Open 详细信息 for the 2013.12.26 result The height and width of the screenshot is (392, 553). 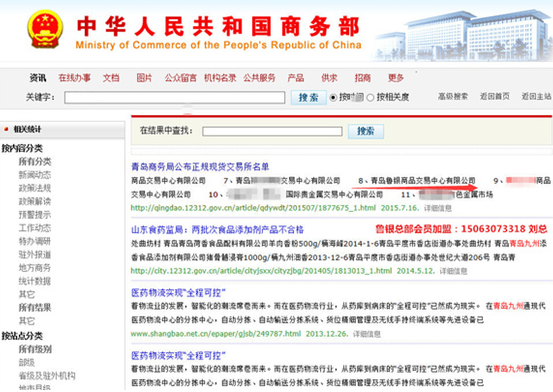tap(367, 334)
